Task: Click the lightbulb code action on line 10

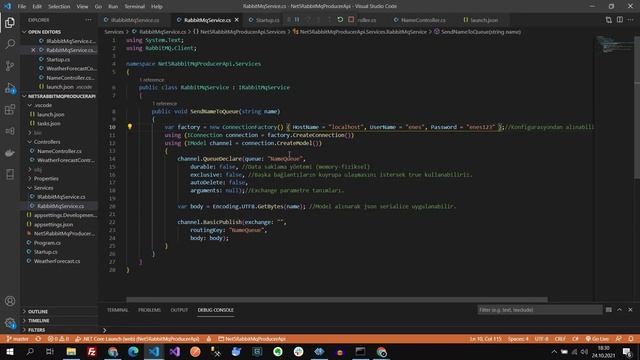Action: pos(130,127)
